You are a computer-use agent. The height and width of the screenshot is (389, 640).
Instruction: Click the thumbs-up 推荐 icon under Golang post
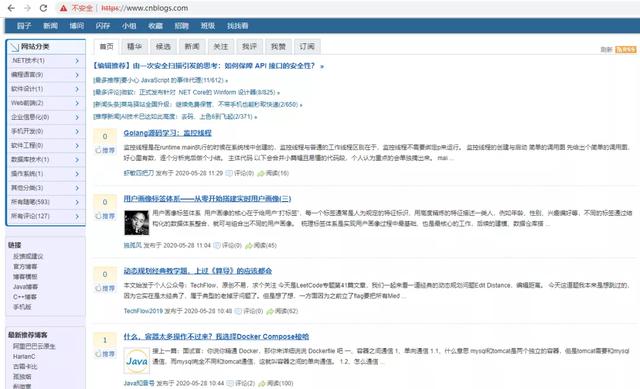105,150
